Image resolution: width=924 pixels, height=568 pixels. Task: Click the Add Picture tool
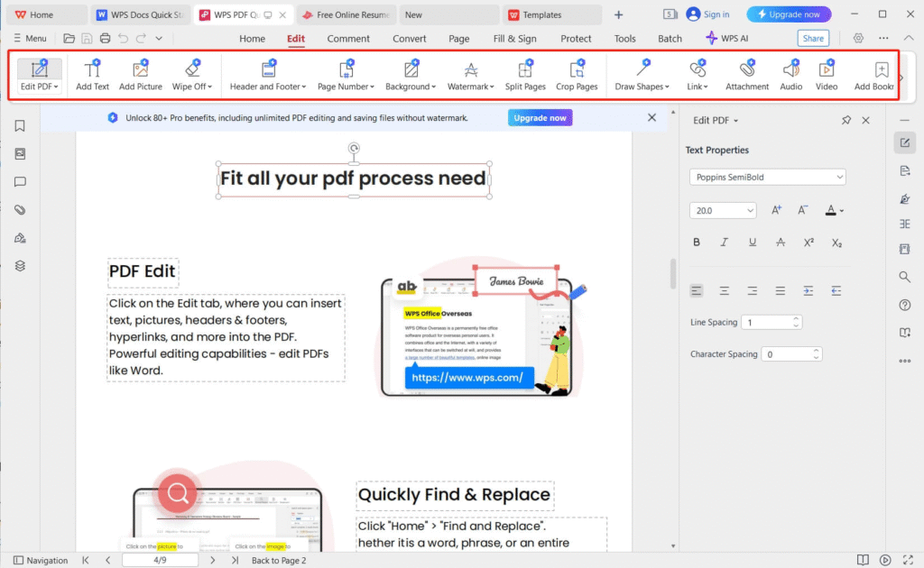141,76
